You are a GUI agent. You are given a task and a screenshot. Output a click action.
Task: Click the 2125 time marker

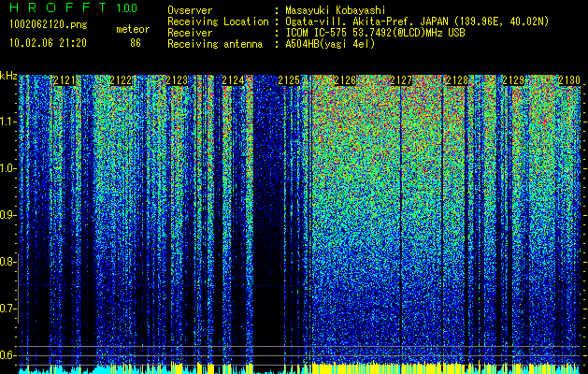pyautogui.click(x=289, y=80)
